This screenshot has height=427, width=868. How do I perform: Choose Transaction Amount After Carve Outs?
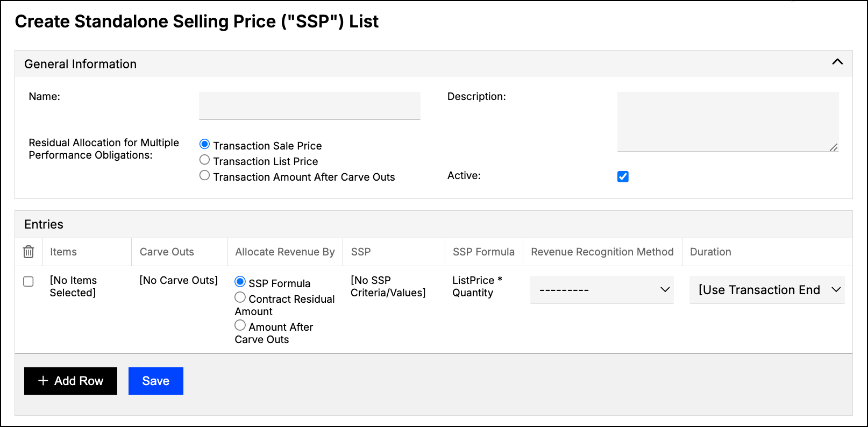point(204,175)
